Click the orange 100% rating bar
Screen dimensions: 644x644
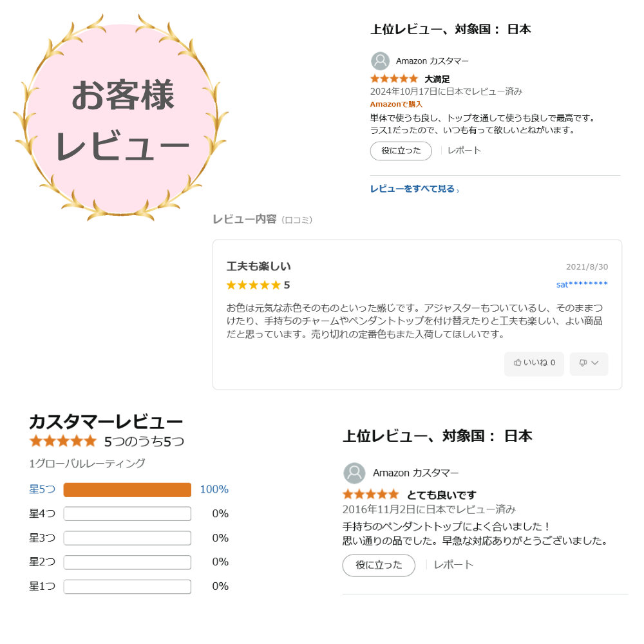pyautogui.click(x=128, y=490)
